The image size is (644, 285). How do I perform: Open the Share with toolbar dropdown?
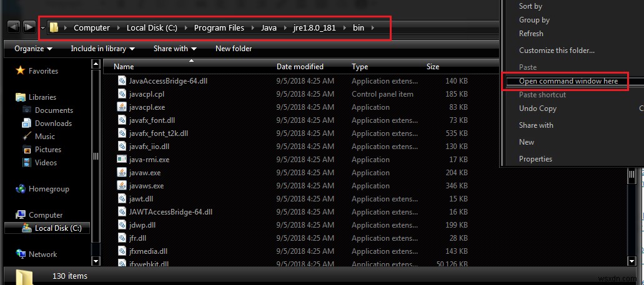175,49
